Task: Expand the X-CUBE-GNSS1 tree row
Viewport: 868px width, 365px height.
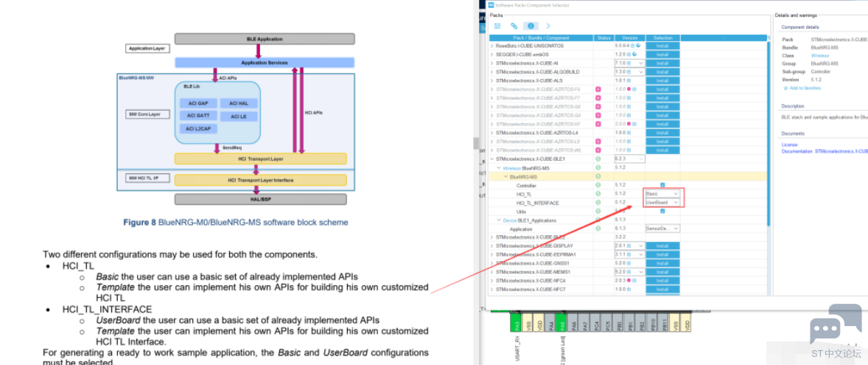Action: point(492,263)
